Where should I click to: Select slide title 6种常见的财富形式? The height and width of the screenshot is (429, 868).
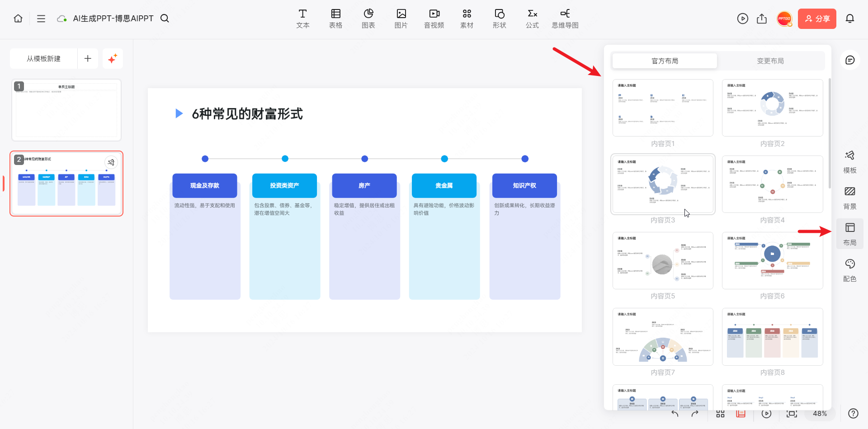coord(247,114)
